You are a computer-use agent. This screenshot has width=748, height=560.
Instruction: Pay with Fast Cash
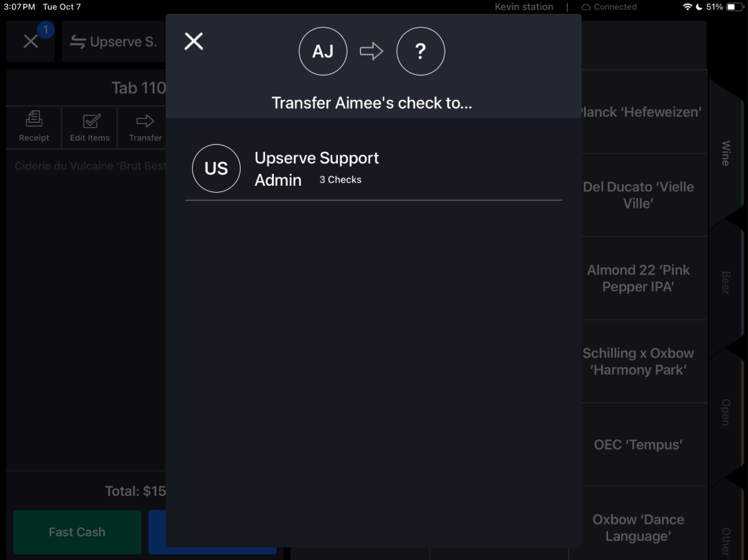click(x=77, y=532)
